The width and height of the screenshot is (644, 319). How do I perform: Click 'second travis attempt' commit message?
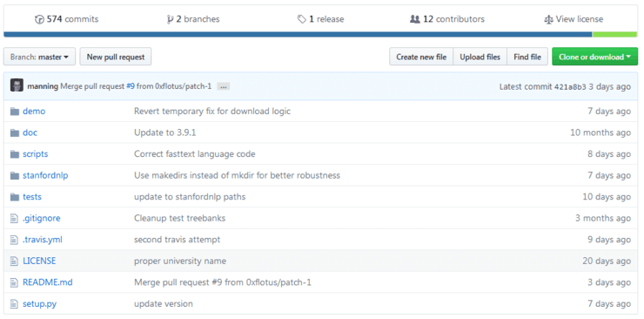click(x=177, y=240)
